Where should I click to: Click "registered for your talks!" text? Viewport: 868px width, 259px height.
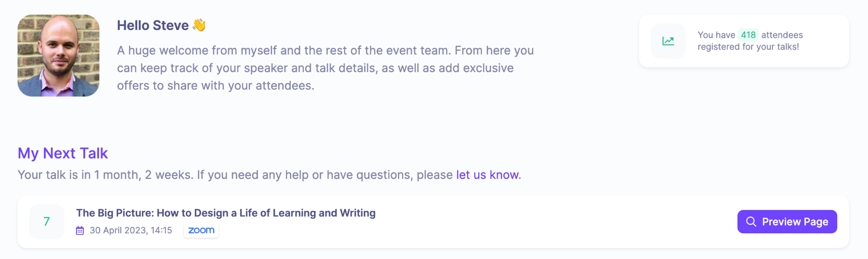[748, 47]
